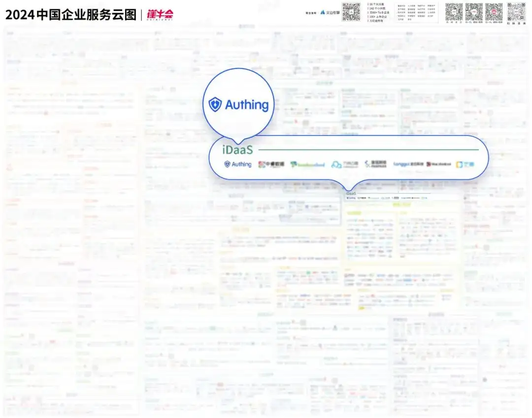Select the light-blue cloud logo in iDaaS row
This screenshot has height=418, width=532.
click(x=345, y=164)
